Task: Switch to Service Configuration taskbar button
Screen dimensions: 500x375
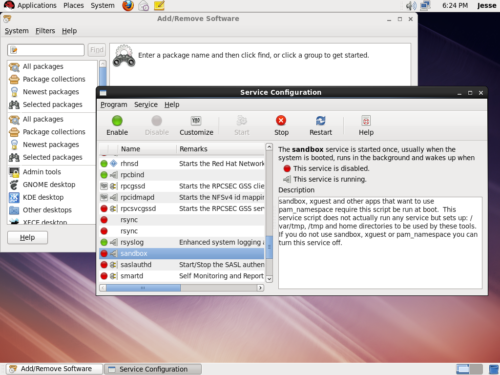Action: pyautogui.click(x=153, y=369)
